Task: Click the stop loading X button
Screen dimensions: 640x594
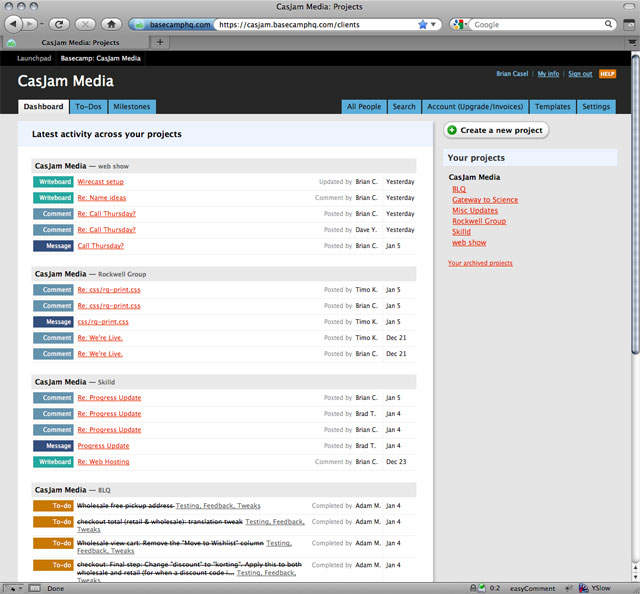Action: point(85,24)
